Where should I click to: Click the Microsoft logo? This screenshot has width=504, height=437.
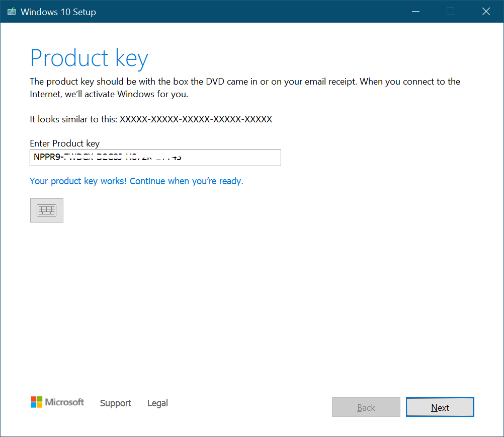point(57,402)
